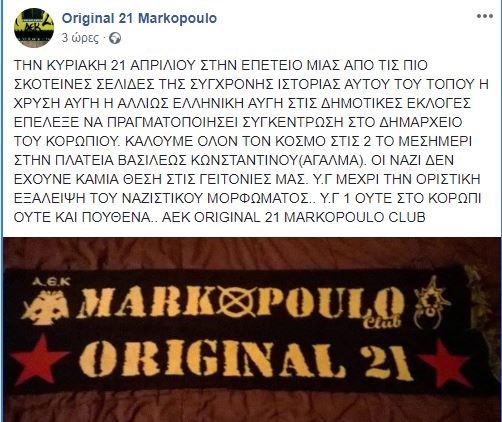The width and height of the screenshot is (502, 422).
Task: Click the letters 'POULO' on the scarf
Action: pos(333,302)
